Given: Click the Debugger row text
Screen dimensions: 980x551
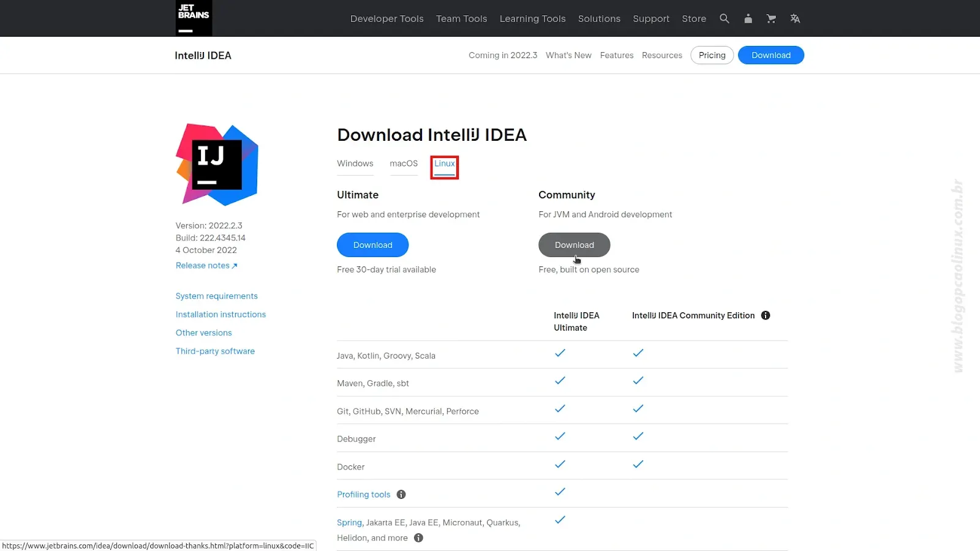Looking at the screenshot, I should 356,439.
